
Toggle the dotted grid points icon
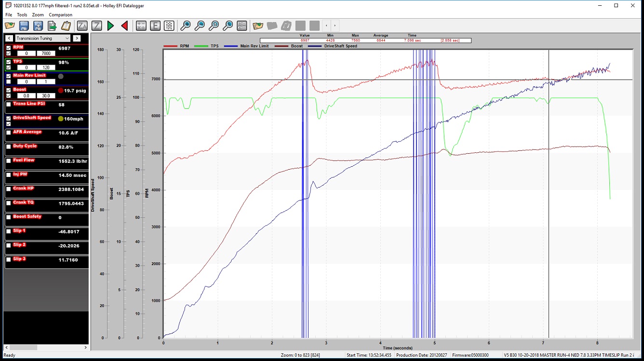click(169, 26)
